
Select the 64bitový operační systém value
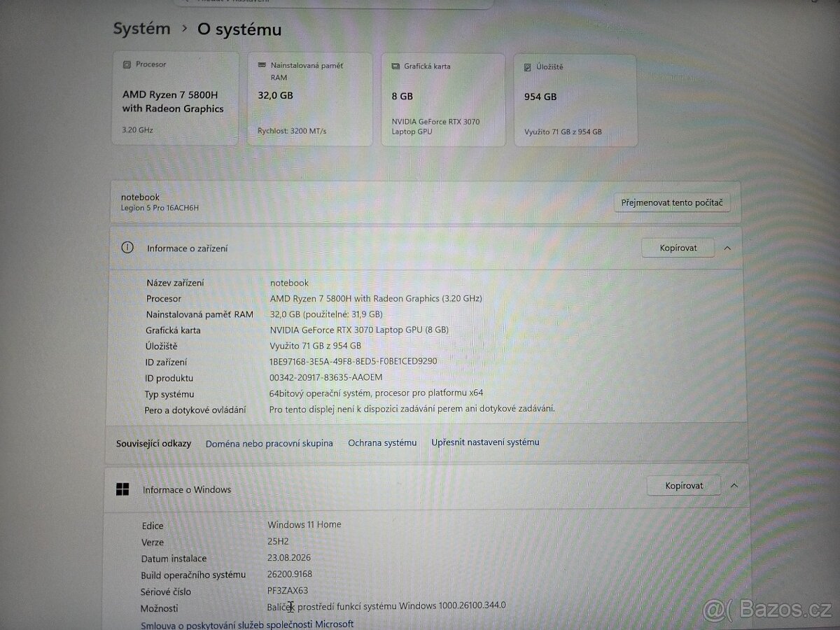376,393
